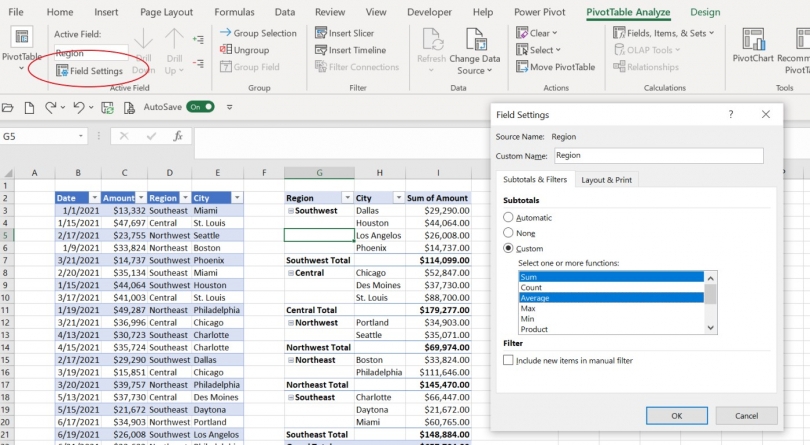
Task: Click into the Custom Name text field
Action: [x=657, y=156]
